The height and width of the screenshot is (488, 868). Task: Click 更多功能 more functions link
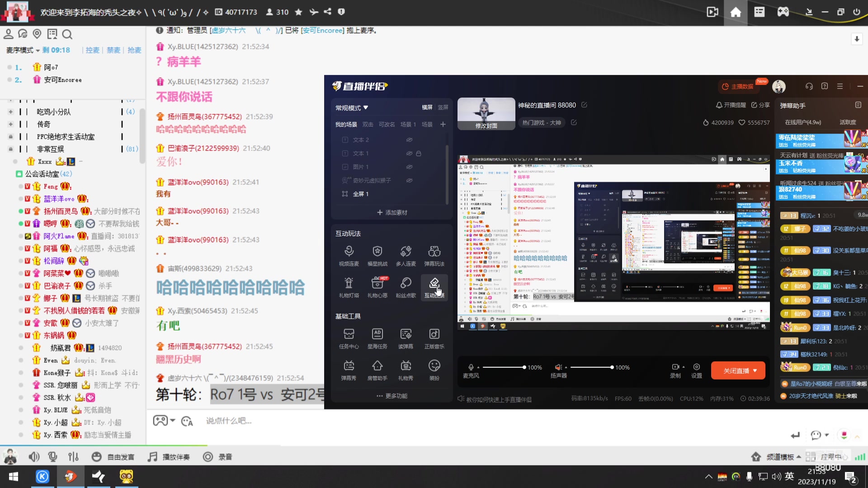pos(392,396)
